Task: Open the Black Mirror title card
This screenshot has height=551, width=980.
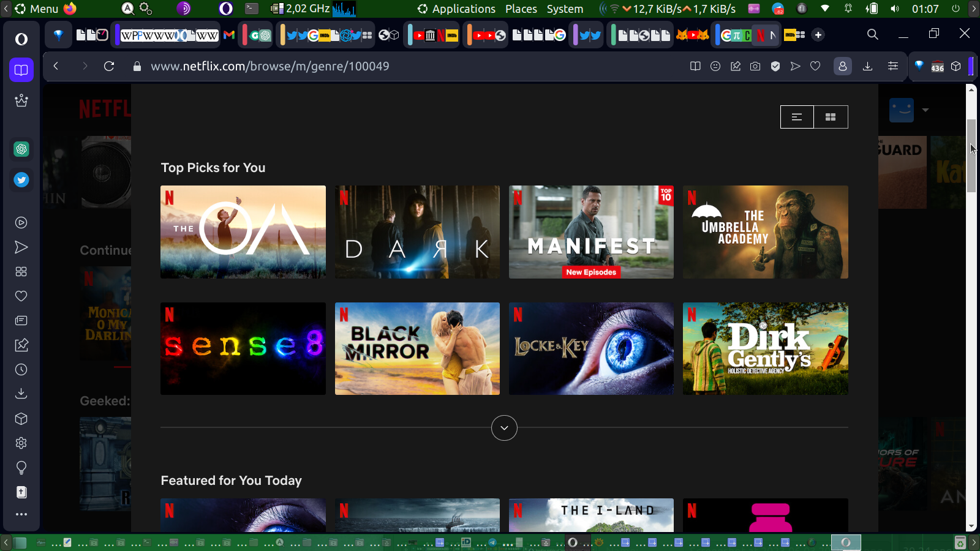Action: [417, 348]
